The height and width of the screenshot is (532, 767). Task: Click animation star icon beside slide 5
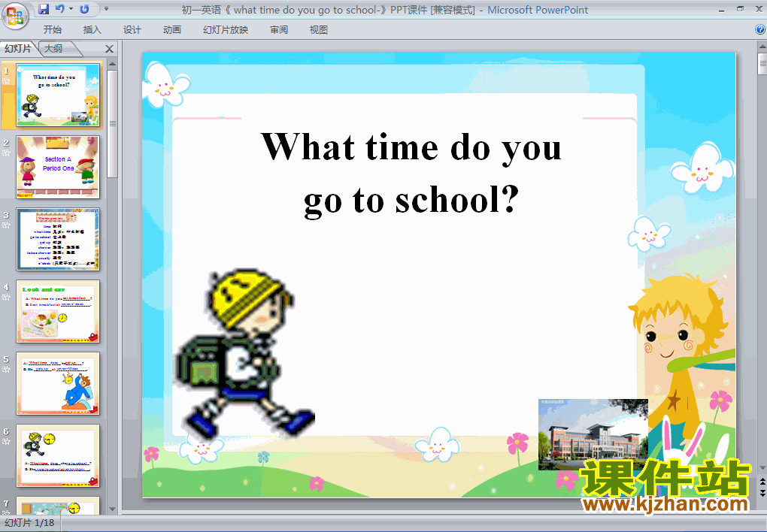pyautogui.click(x=6, y=370)
